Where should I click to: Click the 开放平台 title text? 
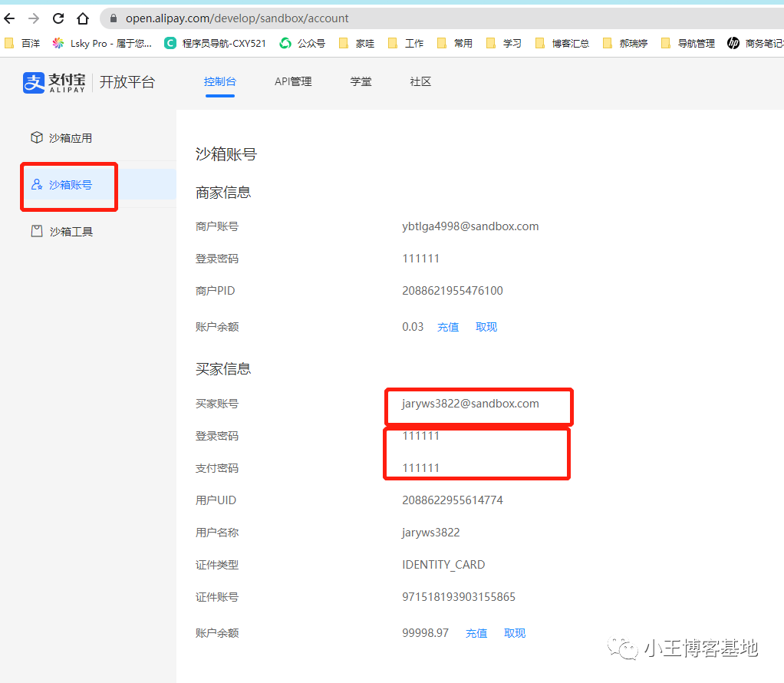pyautogui.click(x=127, y=82)
